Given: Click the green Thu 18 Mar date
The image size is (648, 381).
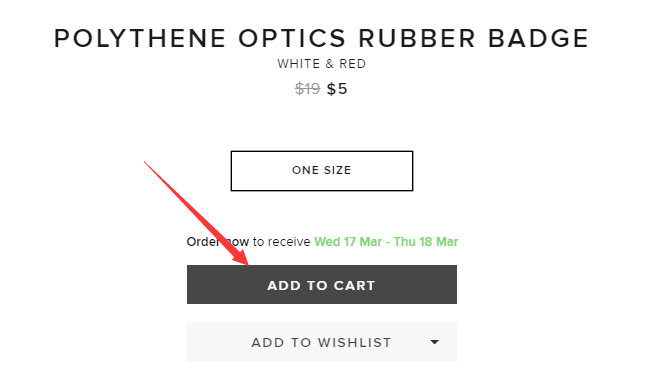Looking at the screenshot, I should click(426, 242).
